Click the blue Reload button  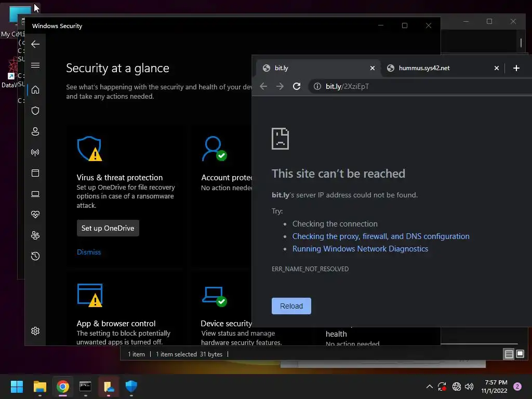click(291, 306)
